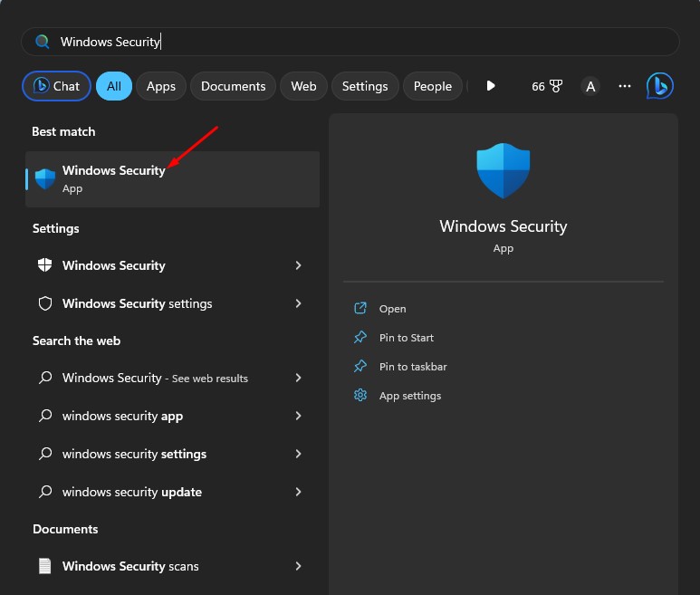The width and height of the screenshot is (700, 595).
Task: Click the Pin to Start pin icon
Action: tap(360, 338)
